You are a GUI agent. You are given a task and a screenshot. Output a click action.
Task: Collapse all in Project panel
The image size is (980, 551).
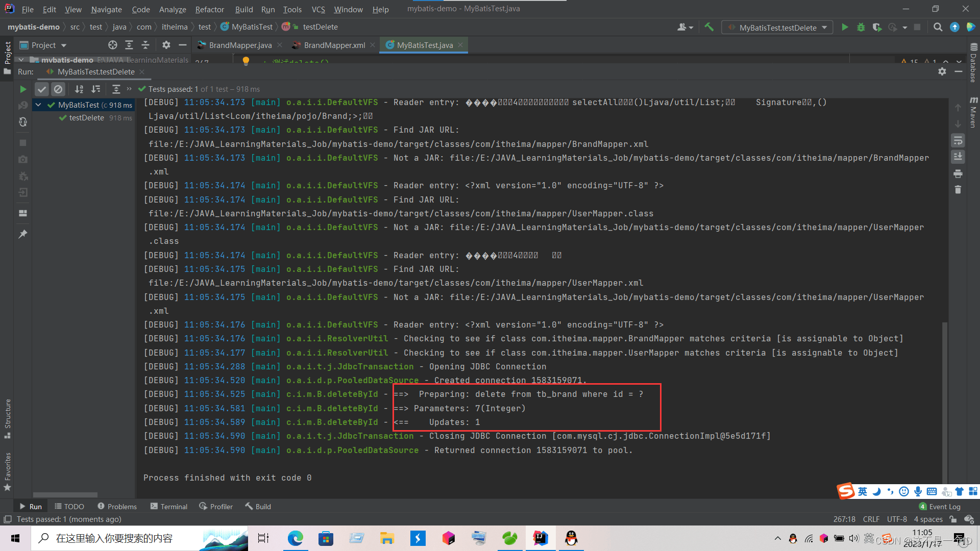click(x=145, y=45)
